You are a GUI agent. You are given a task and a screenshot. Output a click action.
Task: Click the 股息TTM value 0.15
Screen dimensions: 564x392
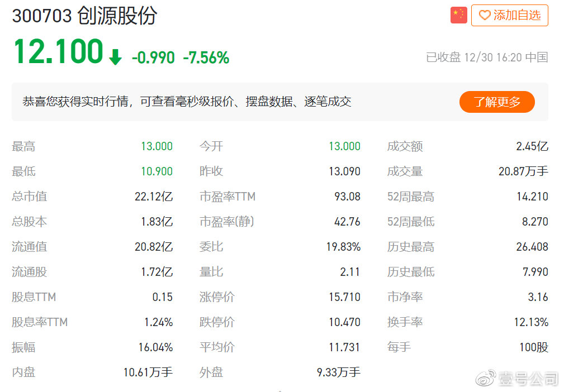click(163, 297)
